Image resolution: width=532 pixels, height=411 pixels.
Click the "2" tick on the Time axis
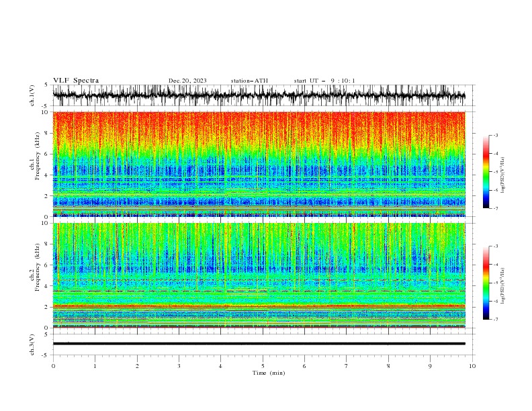tap(137, 366)
